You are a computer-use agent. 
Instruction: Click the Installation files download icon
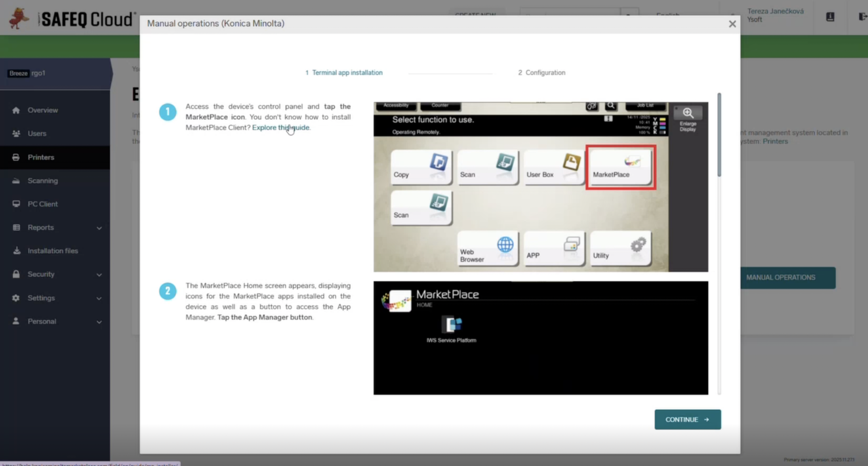16,251
